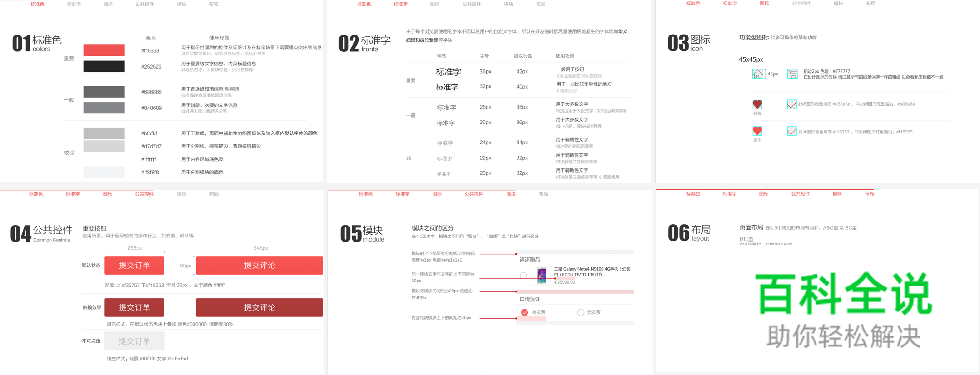The image size is (980, 375).
Task: Click the Galaxy Note4 N9100 product title
Action: pos(592,272)
